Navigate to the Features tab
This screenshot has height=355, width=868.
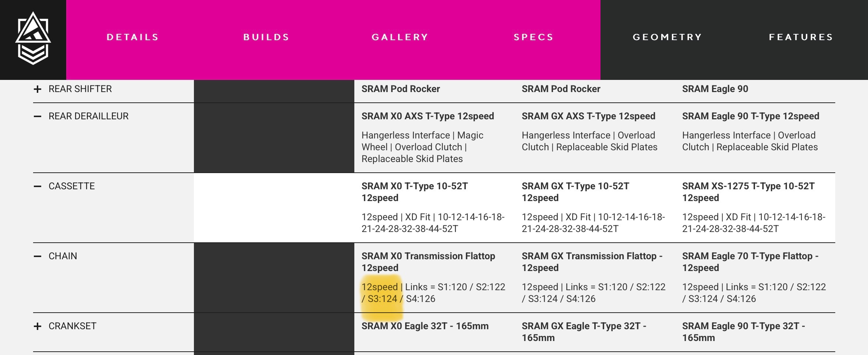(801, 37)
